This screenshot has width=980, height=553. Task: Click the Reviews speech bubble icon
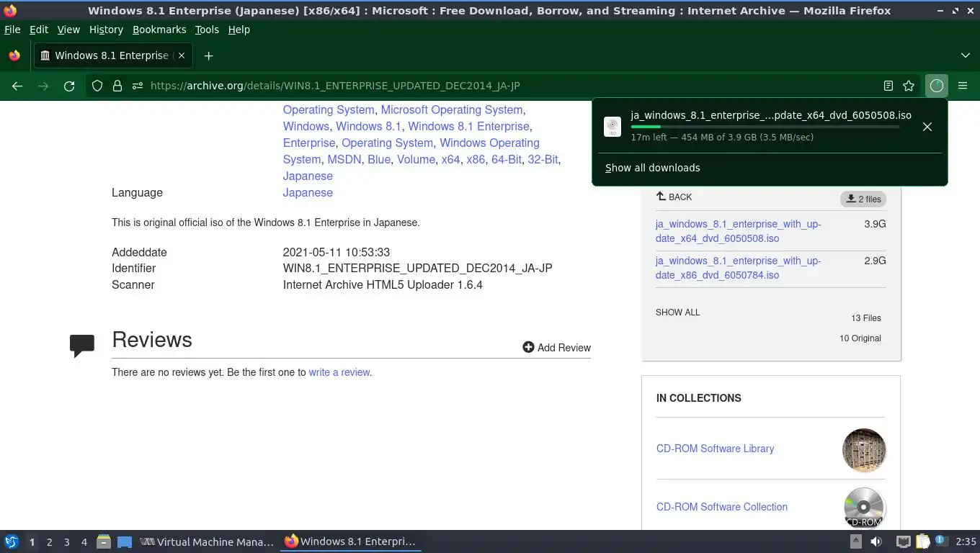[x=82, y=345]
